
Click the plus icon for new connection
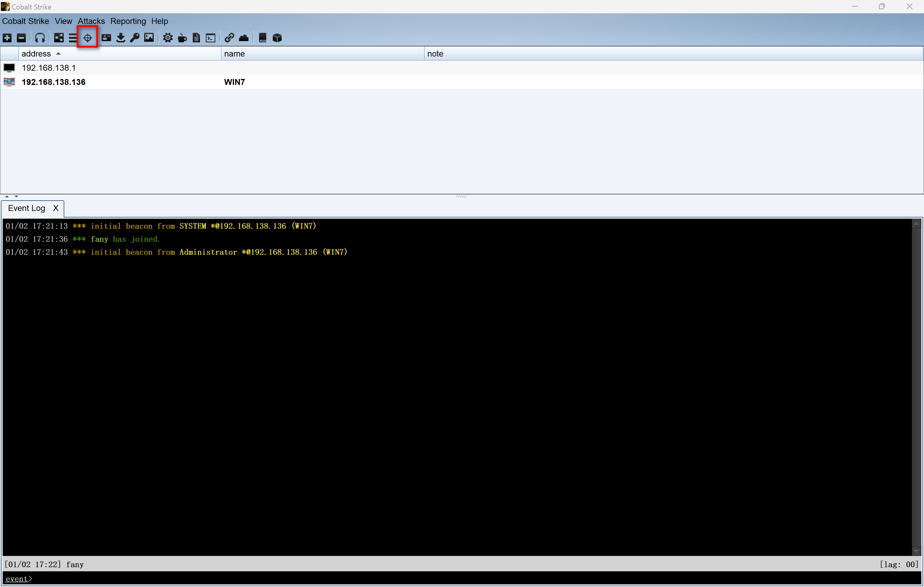[x=7, y=38]
